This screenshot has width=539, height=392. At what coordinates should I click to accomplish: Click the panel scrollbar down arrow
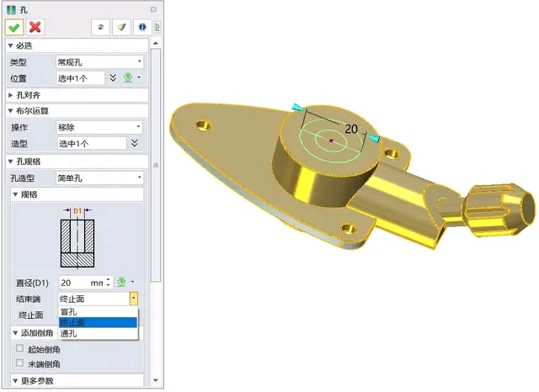click(x=156, y=380)
